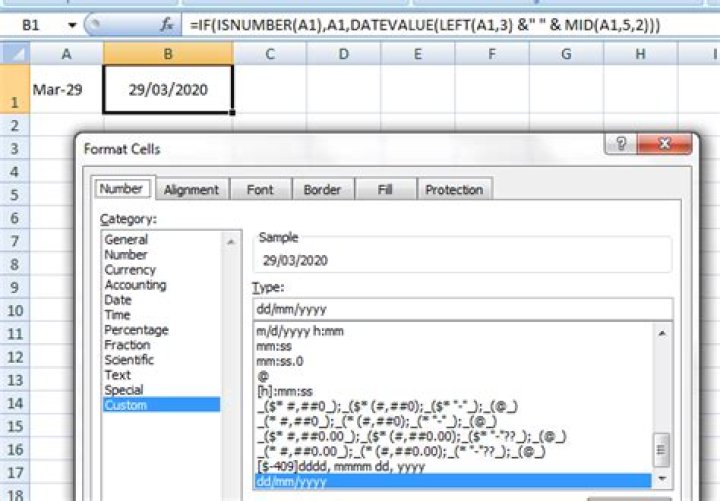720x501 pixels.
Task: Select cell B1 with 29/03/2020
Action: click(x=168, y=89)
